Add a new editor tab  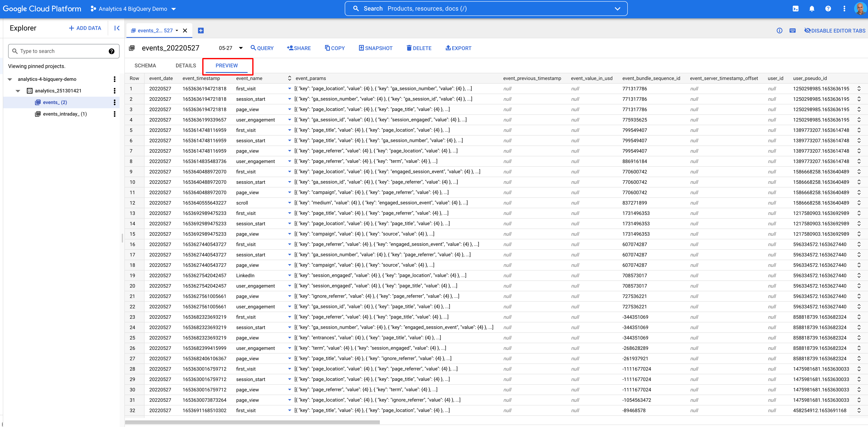pos(201,31)
